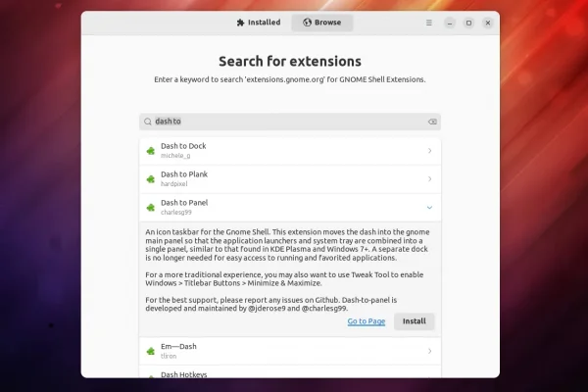Select the 'Dash to Panel' title text
This screenshot has width=588, height=392.
(184, 203)
